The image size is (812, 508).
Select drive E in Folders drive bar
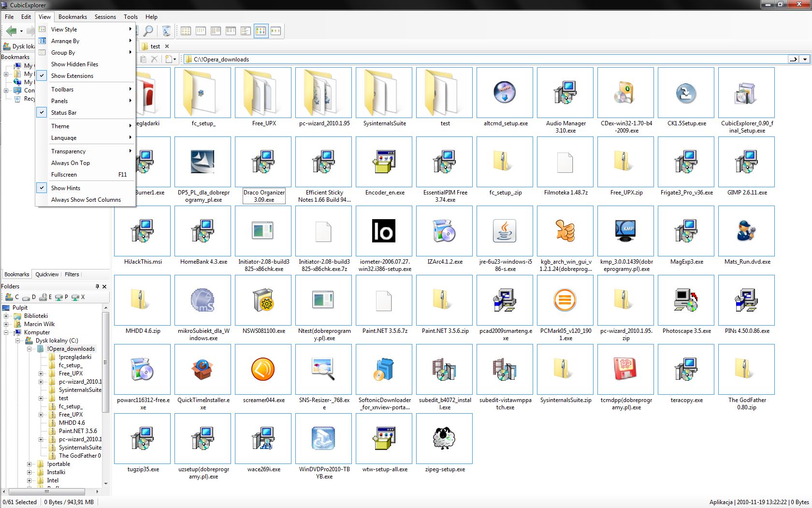tap(45, 297)
